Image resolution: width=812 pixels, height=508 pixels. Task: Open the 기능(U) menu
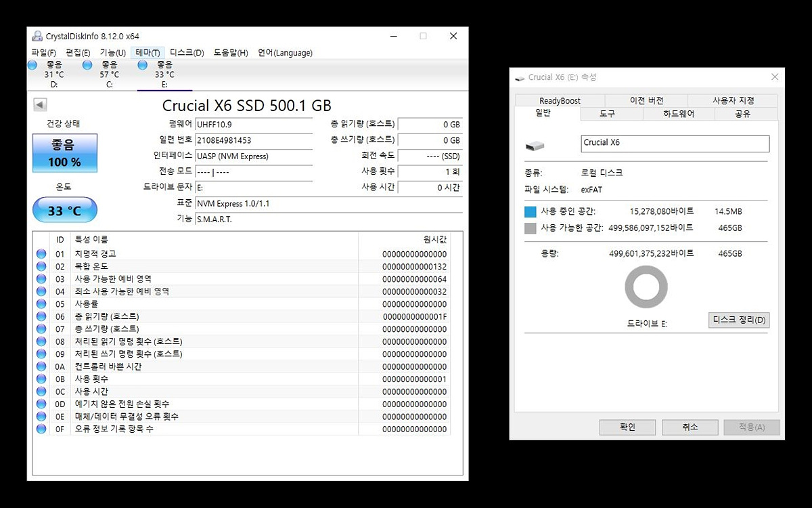coord(112,53)
